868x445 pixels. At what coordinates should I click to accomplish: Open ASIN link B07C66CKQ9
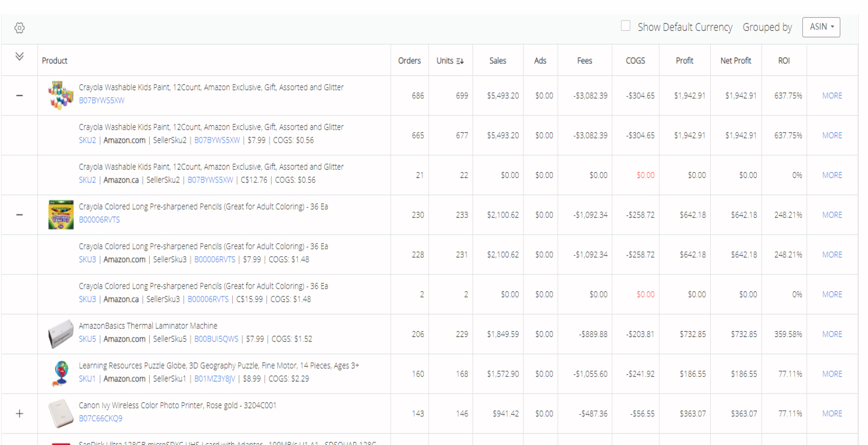click(100, 418)
